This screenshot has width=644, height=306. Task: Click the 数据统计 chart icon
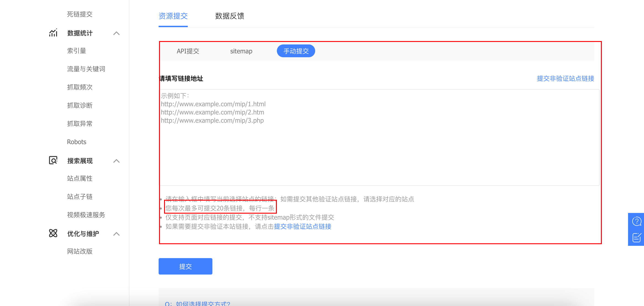click(53, 33)
